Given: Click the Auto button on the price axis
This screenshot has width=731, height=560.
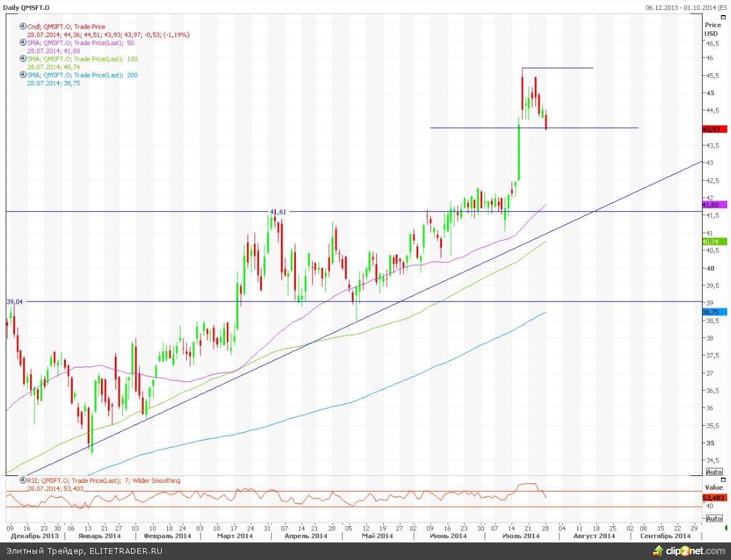Looking at the screenshot, I should [x=713, y=472].
